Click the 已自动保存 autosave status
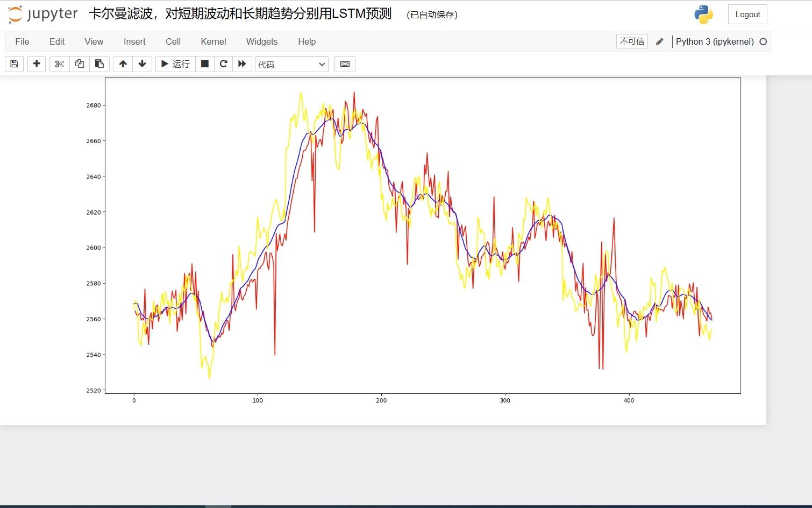This screenshot has height=508, width=812. (x=432, y=15)
